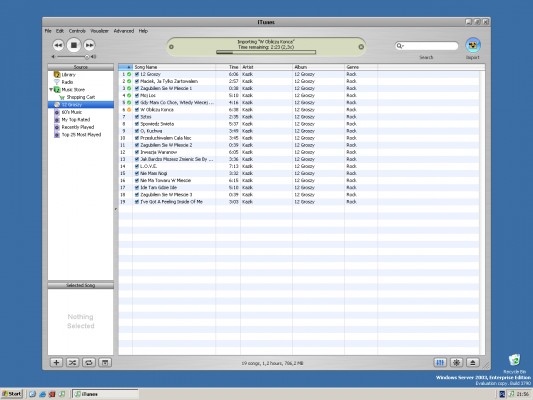
Task: Uncheck the song 'L.O.V.E.'
Action: 137,166
